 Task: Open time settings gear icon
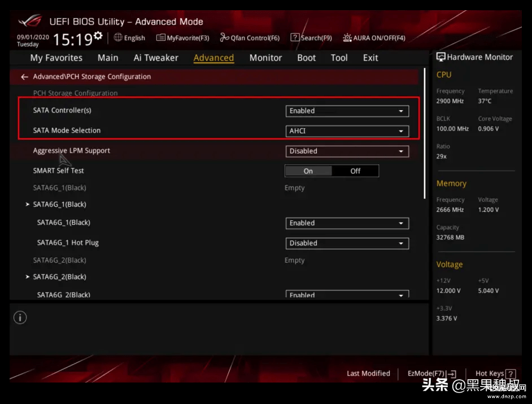click(98, 35)
